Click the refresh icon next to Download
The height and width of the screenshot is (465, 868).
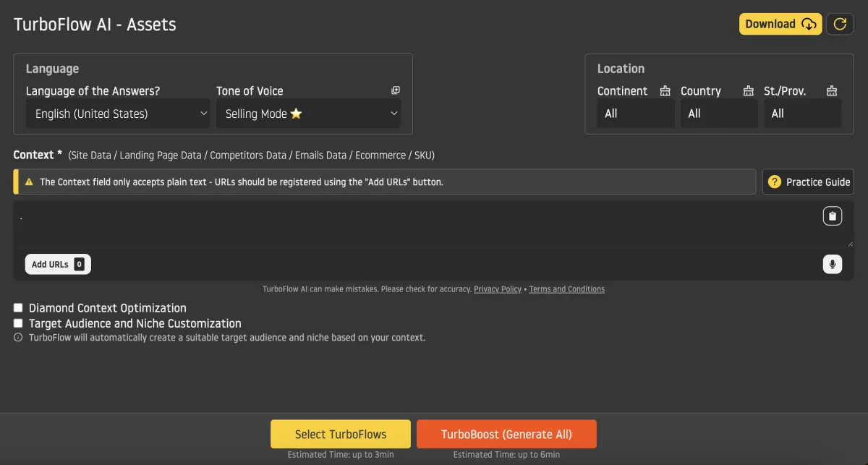pyautogui.click(x=840, y=24)
